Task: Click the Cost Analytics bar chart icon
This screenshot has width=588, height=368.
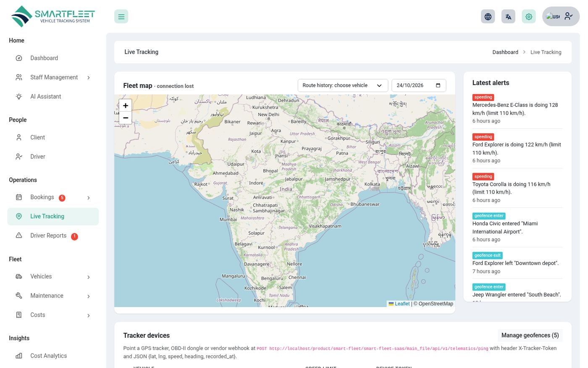Action: pyautogui.click(x=19, y=356)
